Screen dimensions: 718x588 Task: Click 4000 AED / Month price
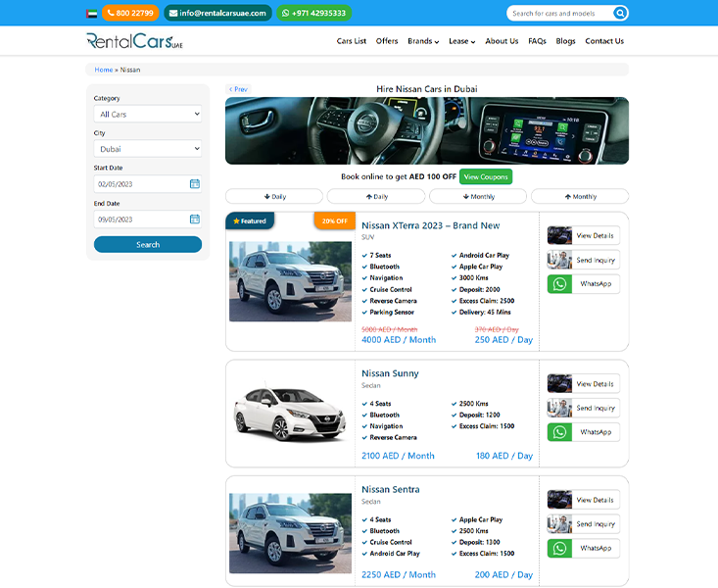click(x=399, y=340)
